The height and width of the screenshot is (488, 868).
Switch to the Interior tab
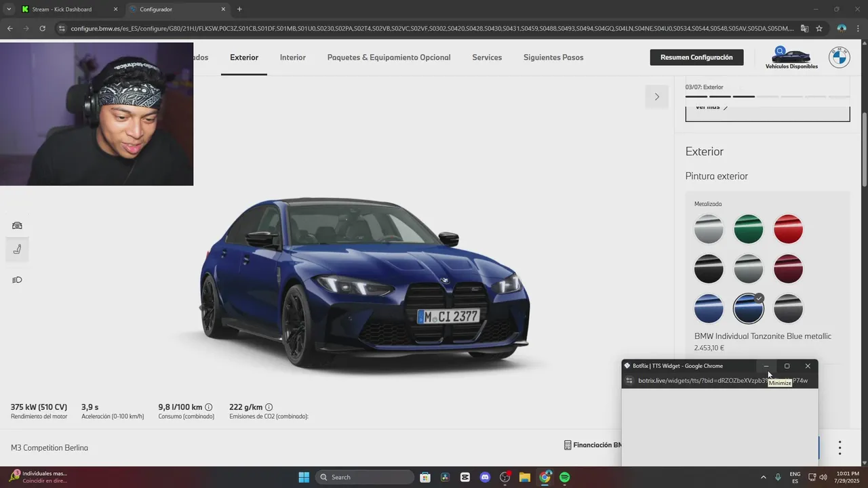(x=293, y=58)
